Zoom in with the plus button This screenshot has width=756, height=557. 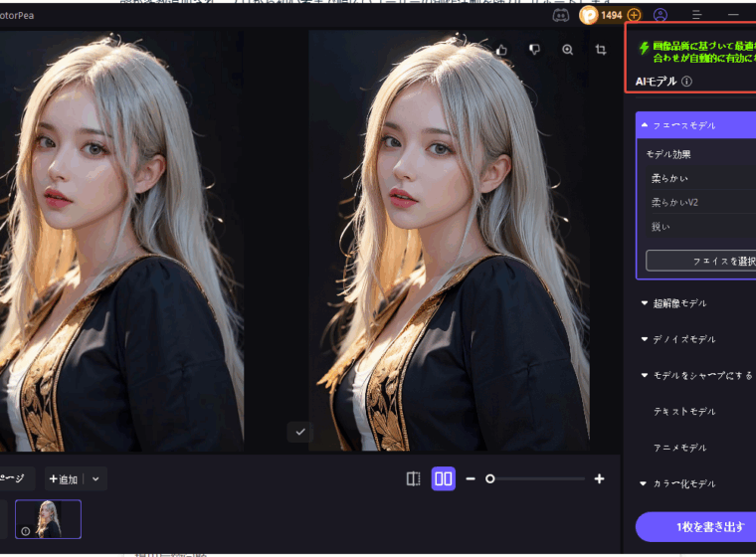(599, 478)
